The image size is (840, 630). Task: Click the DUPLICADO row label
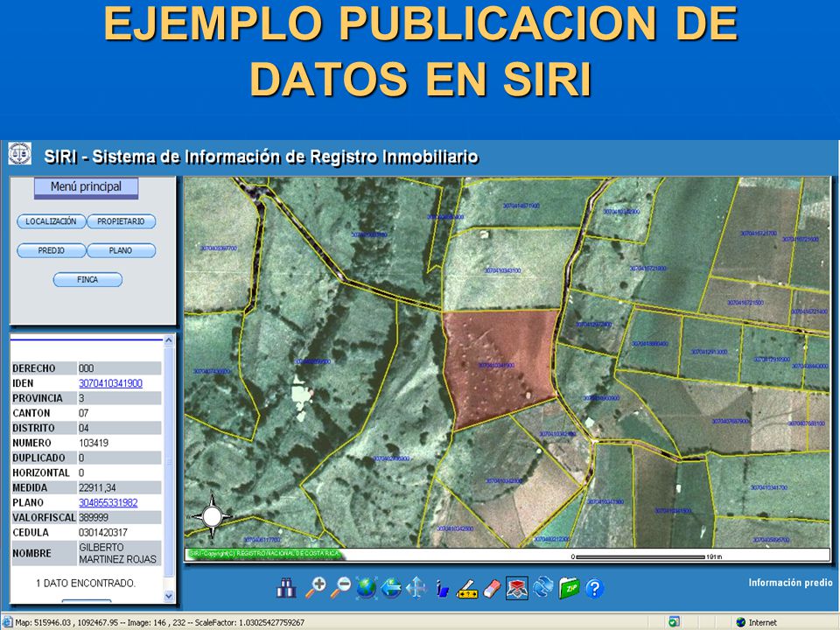pos(38,458)
